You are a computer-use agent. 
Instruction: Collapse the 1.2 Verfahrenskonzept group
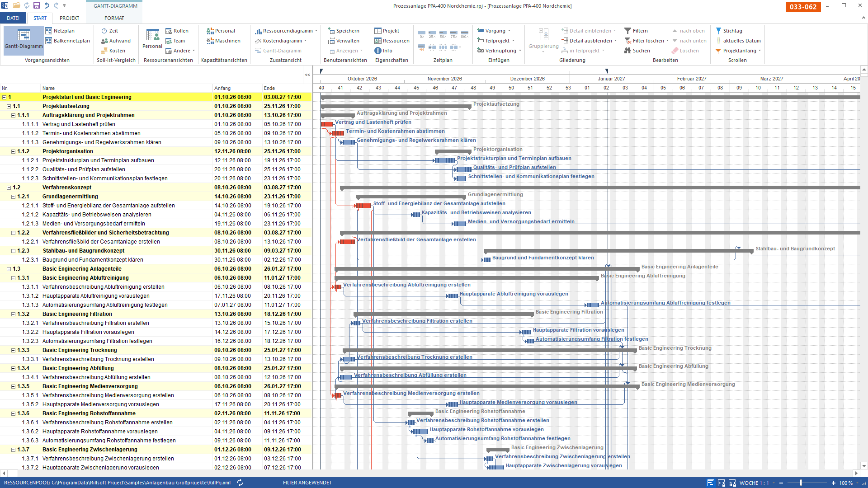click(9, 188)
